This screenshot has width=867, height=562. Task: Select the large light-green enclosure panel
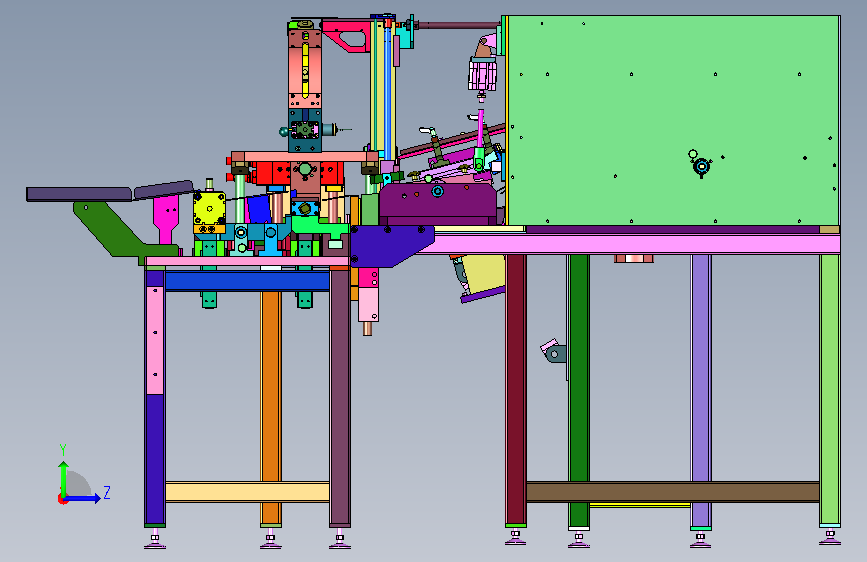[673, 121]
